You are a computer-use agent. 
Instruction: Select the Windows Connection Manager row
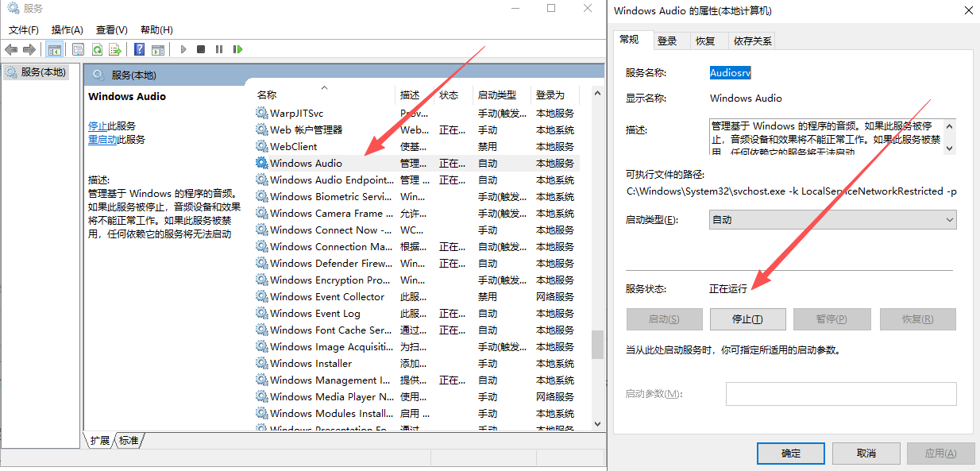(416, 246)
